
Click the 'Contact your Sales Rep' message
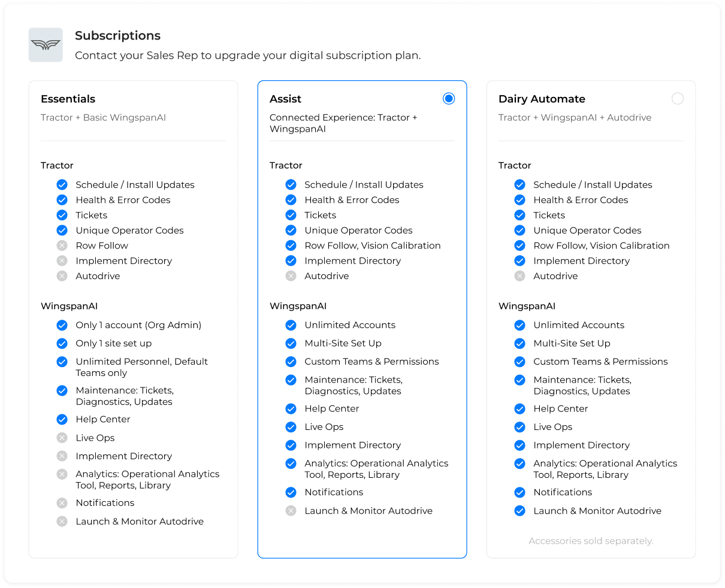247,55
